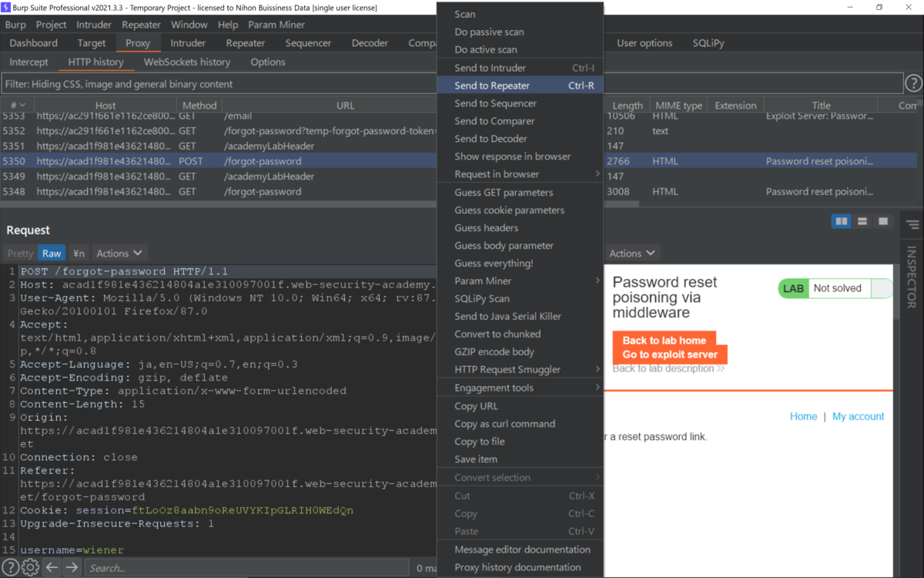The image size is (924, 578).
Task: Switch request view to Pretty
Action: (x=21, y=253)
